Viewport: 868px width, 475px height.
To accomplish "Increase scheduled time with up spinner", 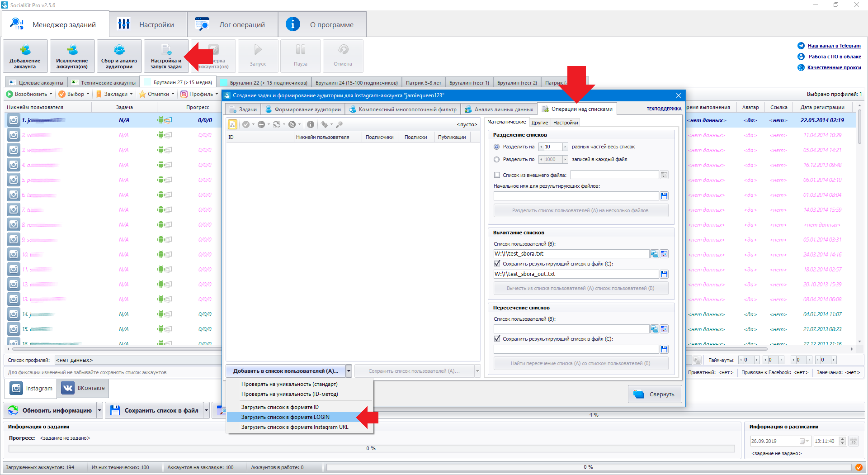I will [842, 439].
